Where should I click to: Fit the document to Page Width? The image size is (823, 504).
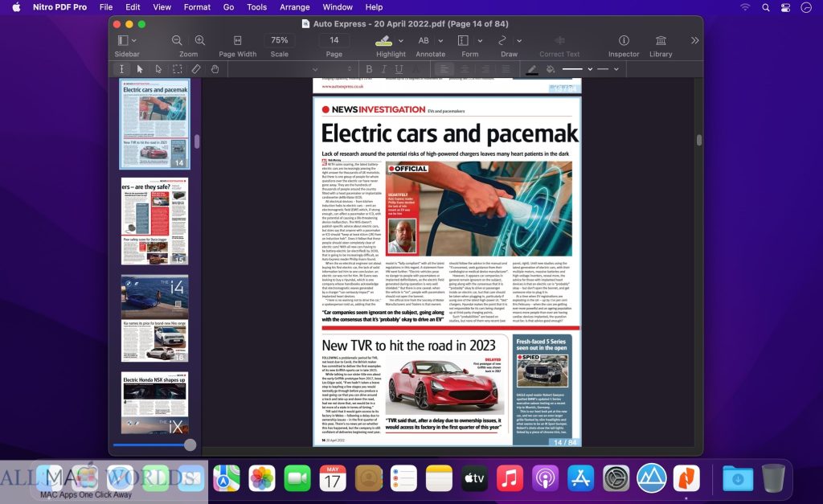coord(237,40)
